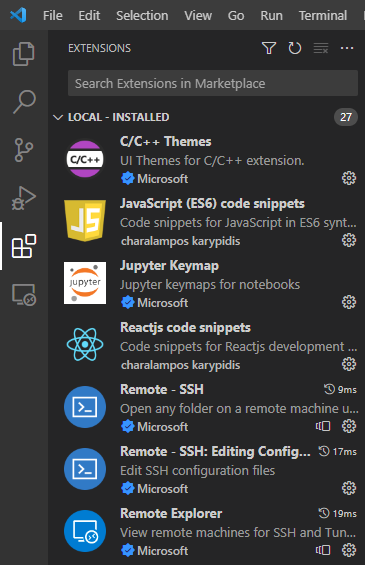The image size is (365, 565).
Task: Refresh the extensions list
Action: 295,48
